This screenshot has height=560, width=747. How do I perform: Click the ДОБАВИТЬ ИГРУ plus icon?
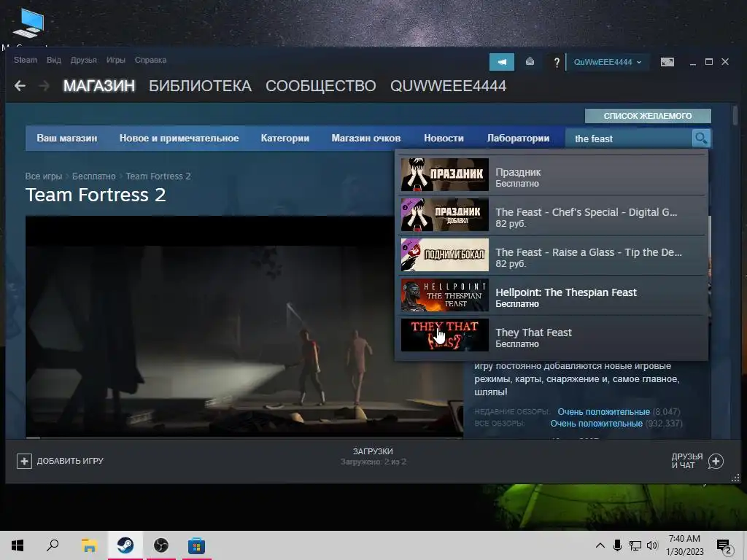pos(24,461)
